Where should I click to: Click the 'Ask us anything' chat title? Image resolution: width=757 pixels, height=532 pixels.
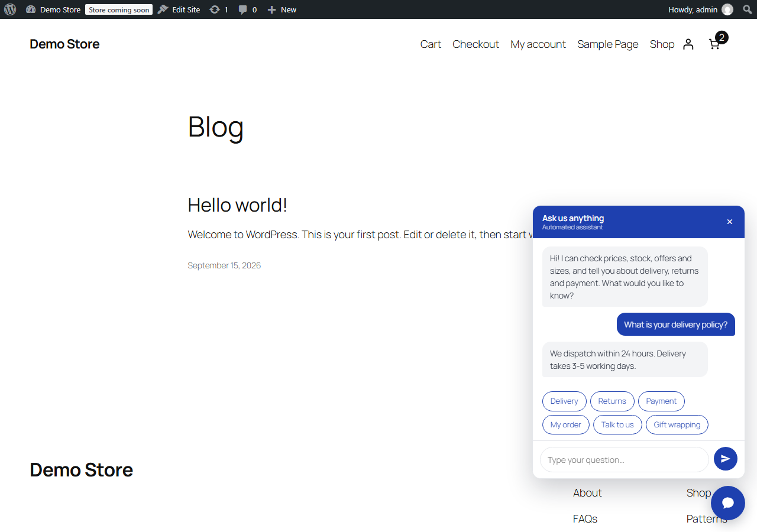pyautogui.click(x=573, y=218)
